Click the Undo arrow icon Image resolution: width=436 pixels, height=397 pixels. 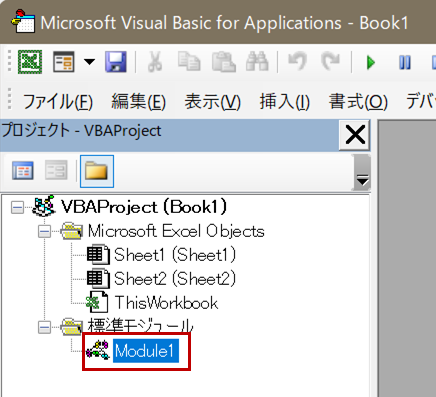coord(298,62)
